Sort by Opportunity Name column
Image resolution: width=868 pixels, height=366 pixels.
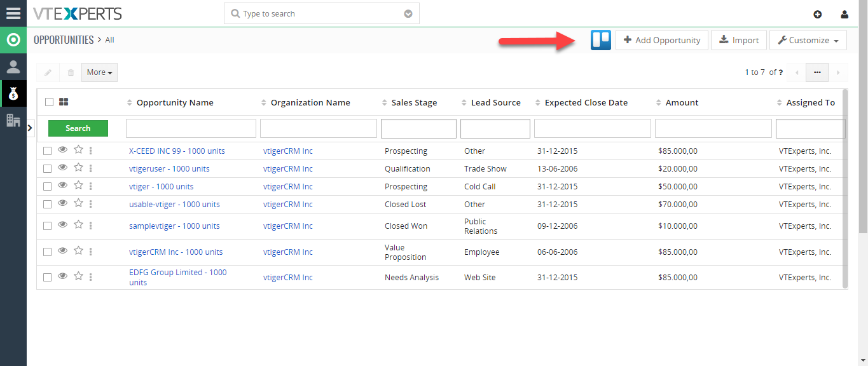point(170,102)
